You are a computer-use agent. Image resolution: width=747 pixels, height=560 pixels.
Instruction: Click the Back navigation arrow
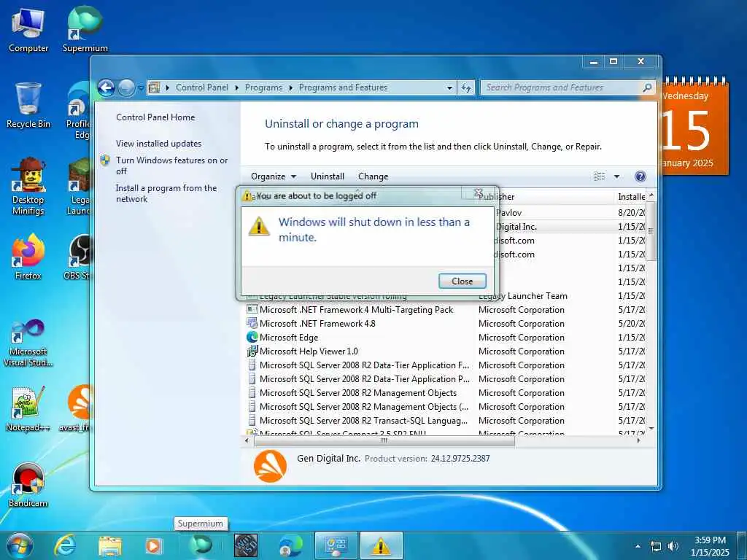click(x=107, y=87)
